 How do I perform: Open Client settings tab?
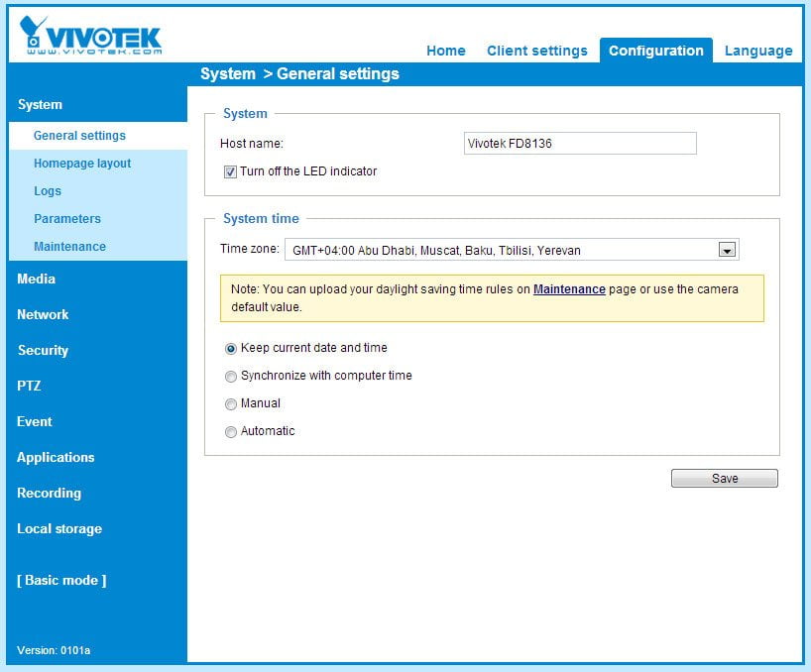click(537, 51)
